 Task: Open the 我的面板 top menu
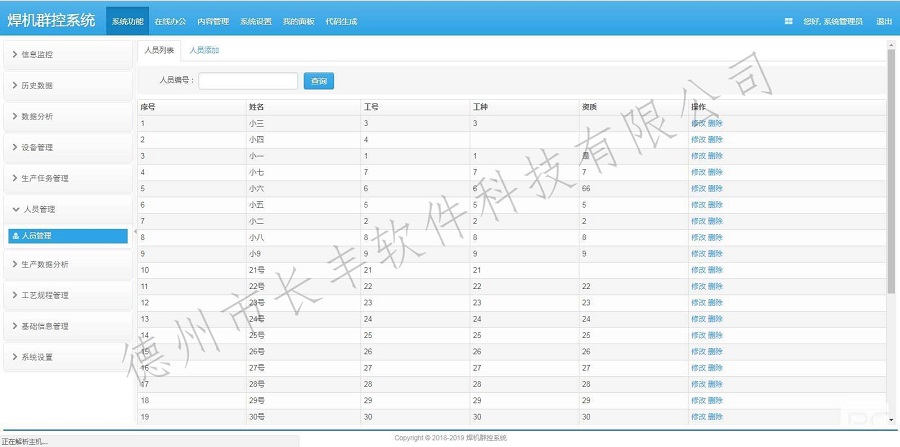(x=298, y=21)
